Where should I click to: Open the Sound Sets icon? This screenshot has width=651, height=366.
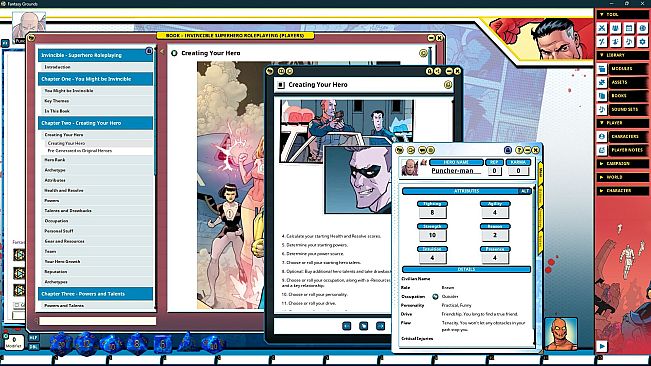pyautogui.click(x=602, y=109)
